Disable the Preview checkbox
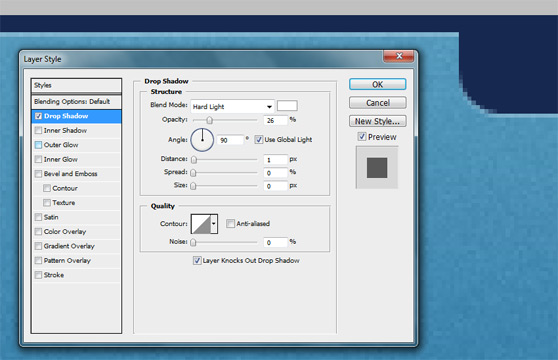This screenshot has height=360, width=558. pos(362,137)
